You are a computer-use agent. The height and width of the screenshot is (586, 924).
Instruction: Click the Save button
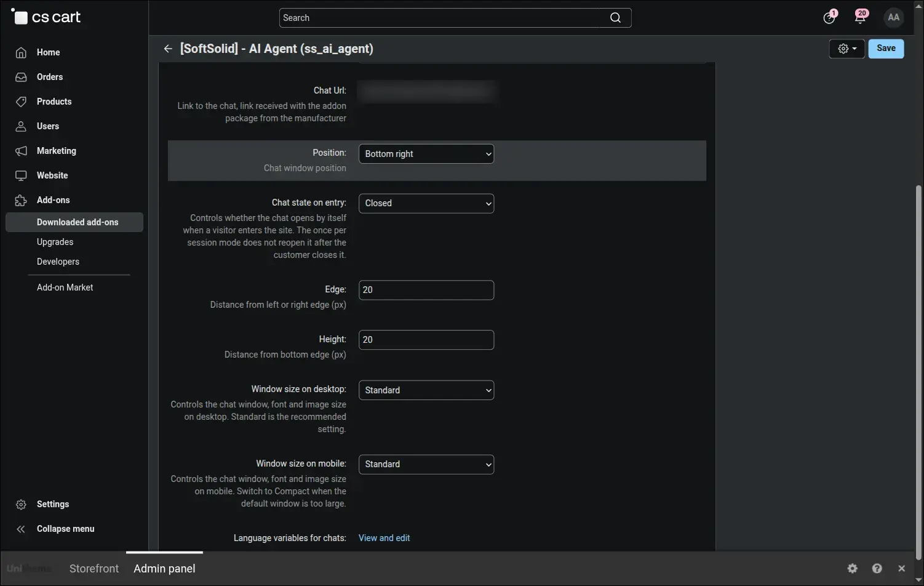(x=886, y=49)
